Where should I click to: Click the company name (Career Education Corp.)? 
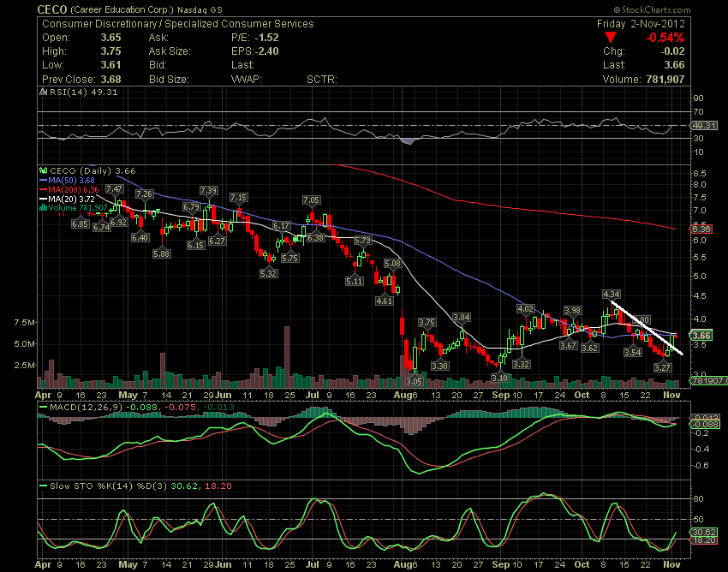click(x=122, y=9)
